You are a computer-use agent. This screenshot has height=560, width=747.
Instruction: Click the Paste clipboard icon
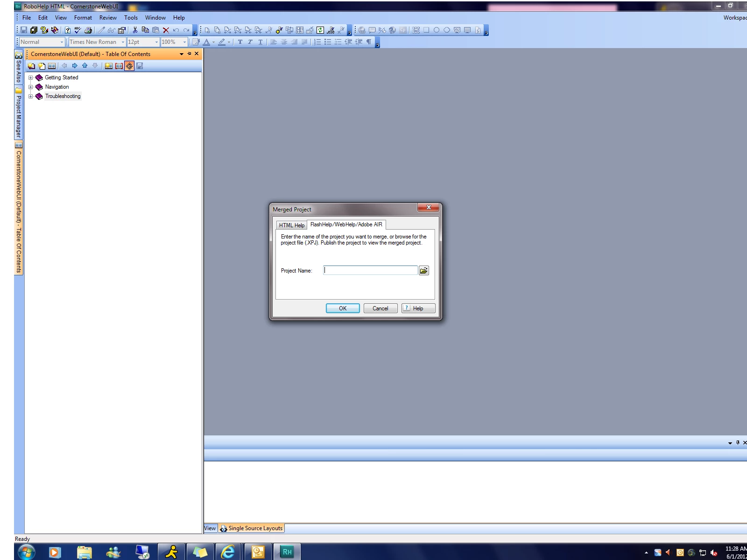point(155,30)
